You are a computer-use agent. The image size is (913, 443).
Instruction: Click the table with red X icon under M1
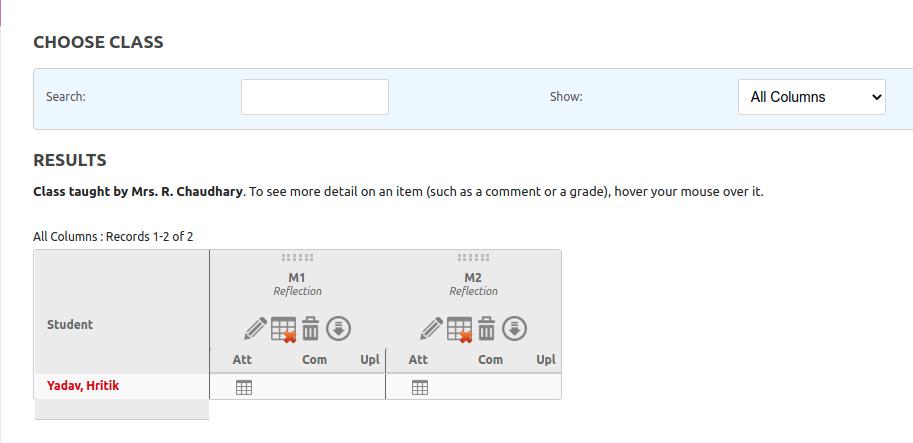(284, 328)
